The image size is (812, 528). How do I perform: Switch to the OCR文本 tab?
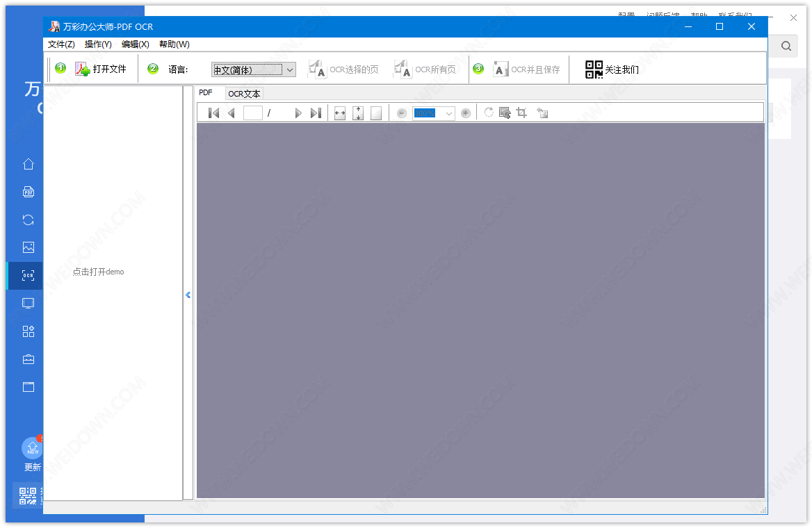tap(244, 94)
